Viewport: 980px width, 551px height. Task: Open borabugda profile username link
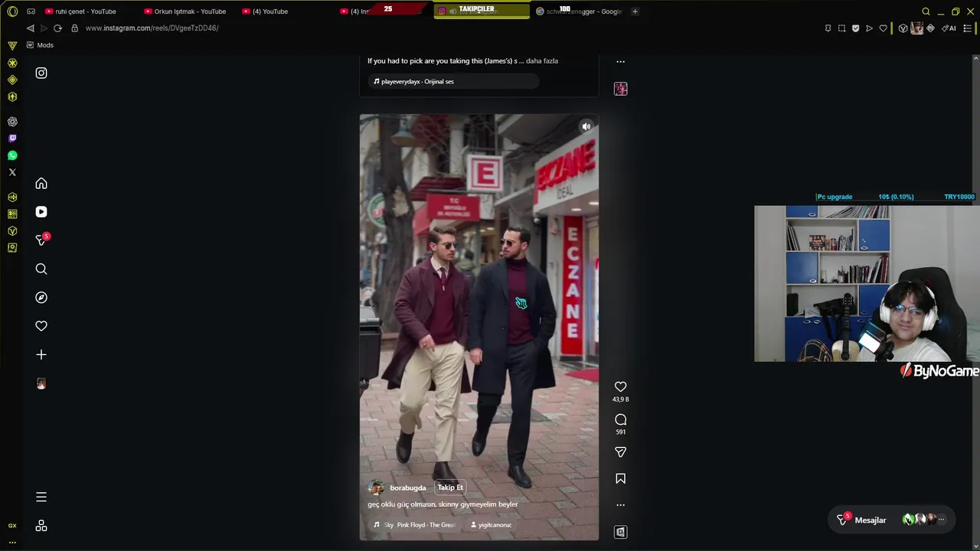click(408, 487)
